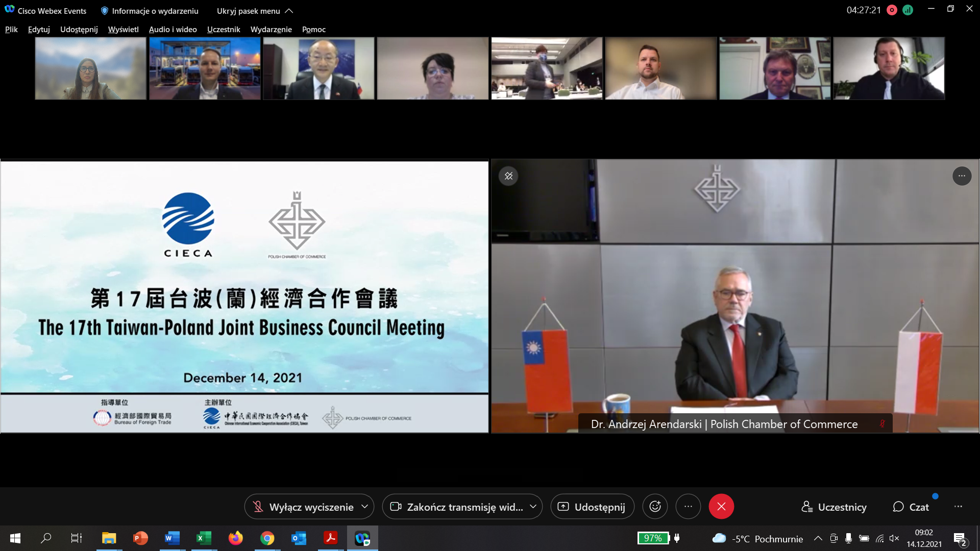Click the recording indicator icon
980x551 pixels.
892,10
